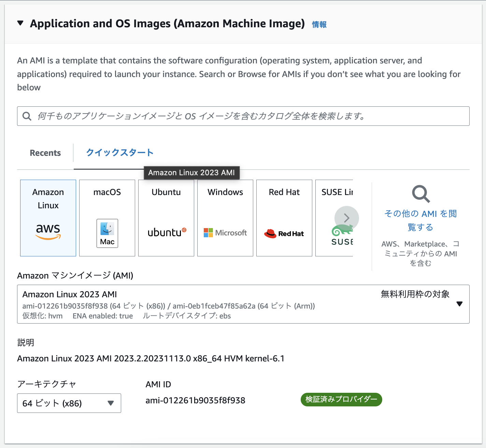
Task: Click the AMI ID label
Action: [x=158, y=384]
